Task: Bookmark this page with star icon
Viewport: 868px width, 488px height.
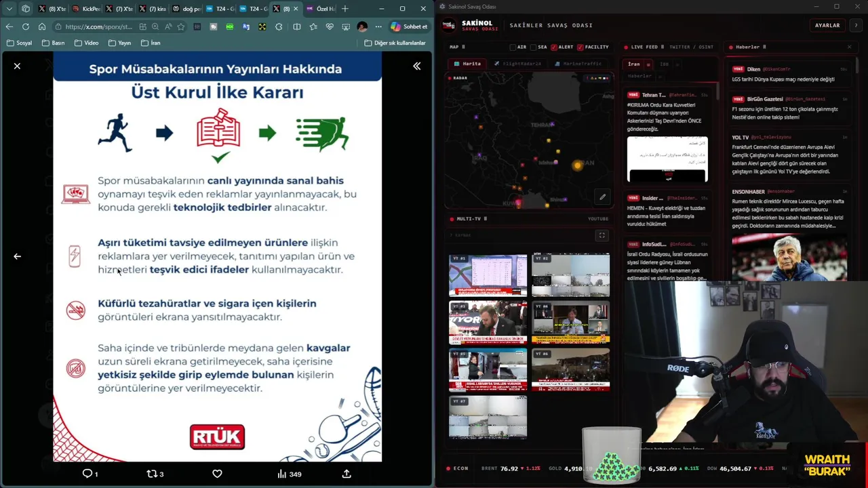Action: (x=181, y=26)
